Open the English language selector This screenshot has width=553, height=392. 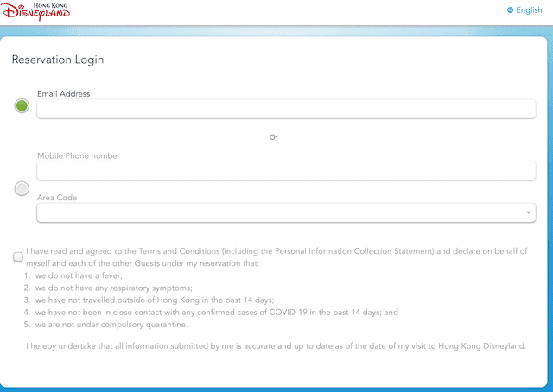point(524,10)
